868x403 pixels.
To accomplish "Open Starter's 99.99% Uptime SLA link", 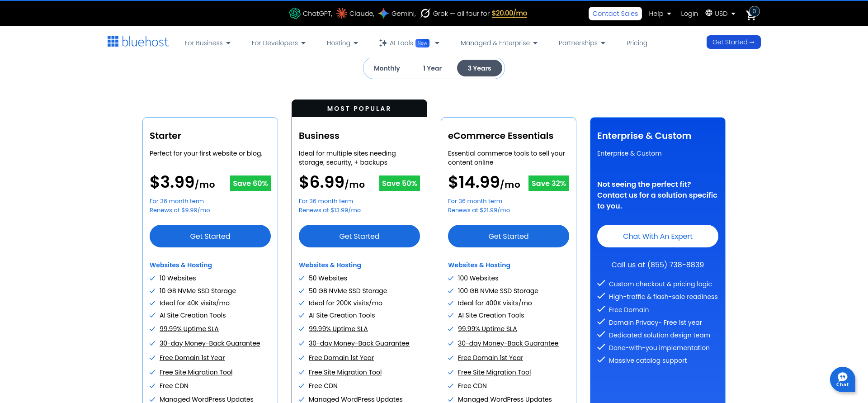I will pos(189,329).
